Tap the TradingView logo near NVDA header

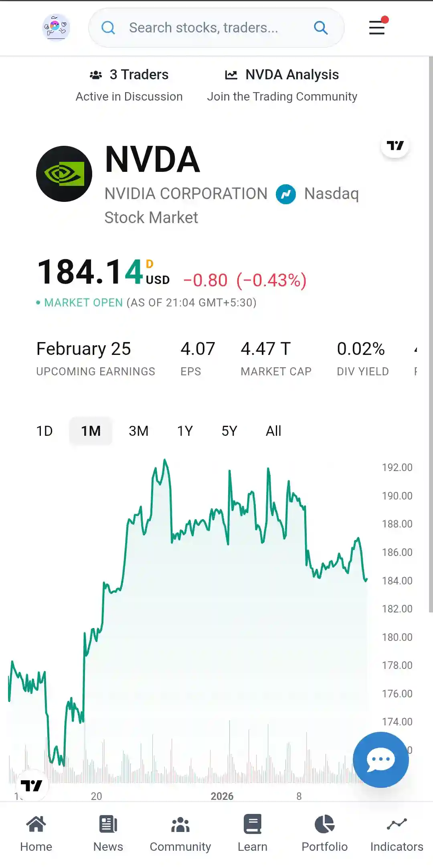395,145
